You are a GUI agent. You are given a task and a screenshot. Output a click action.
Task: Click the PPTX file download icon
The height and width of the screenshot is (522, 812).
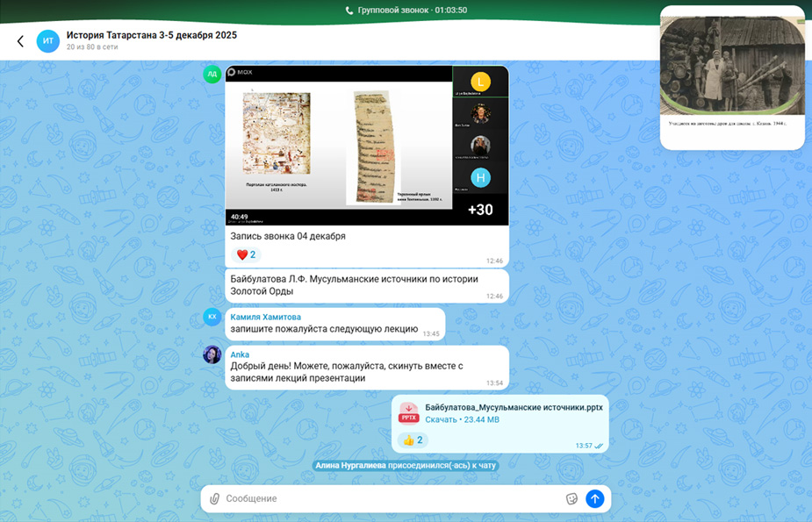point(409,411)
